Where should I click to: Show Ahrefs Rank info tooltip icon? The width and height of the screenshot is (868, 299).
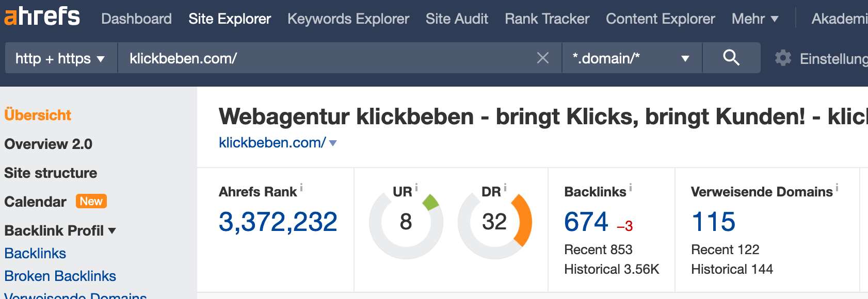301,188
